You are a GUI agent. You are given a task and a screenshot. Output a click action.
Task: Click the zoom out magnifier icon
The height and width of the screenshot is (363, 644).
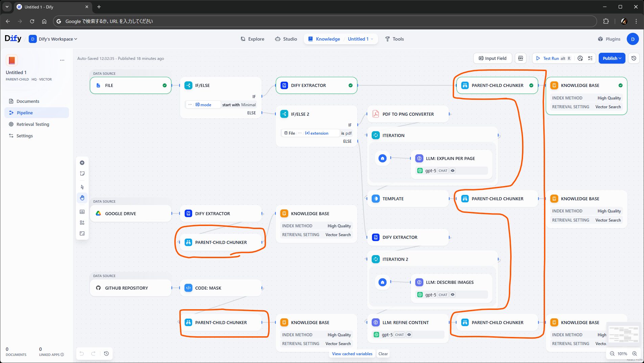pyautogui.click(x=612, y=354)
